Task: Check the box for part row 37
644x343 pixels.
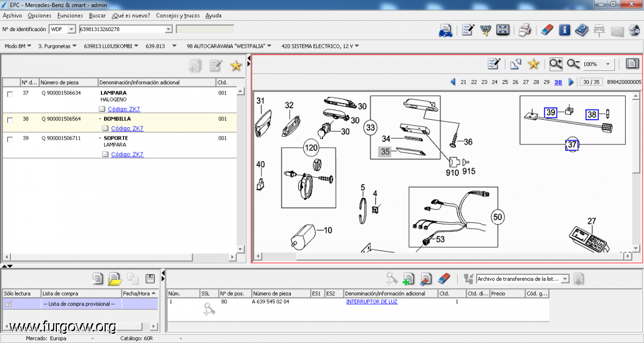Action: coord(10,94)
